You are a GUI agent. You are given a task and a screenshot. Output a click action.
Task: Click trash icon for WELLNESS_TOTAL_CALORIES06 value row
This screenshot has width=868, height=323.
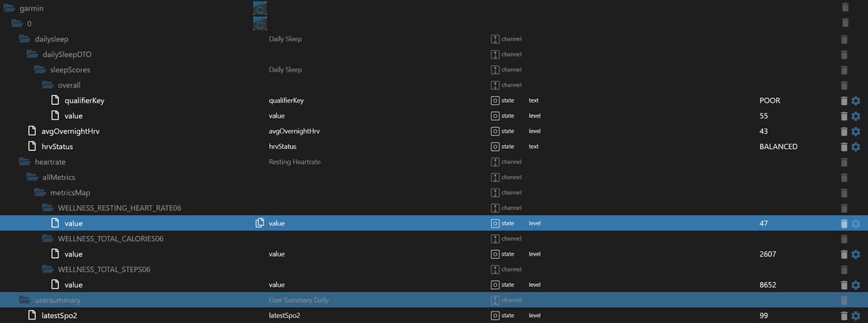(x=844, y=254)
